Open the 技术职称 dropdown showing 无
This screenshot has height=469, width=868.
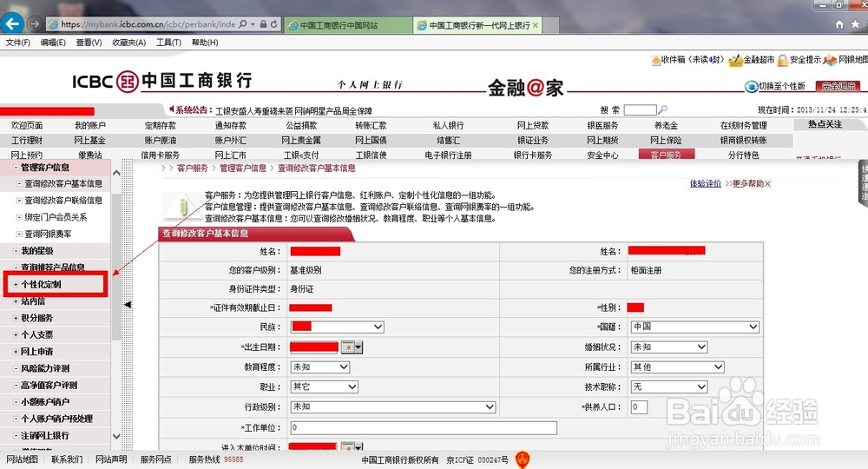coord(669,387)
